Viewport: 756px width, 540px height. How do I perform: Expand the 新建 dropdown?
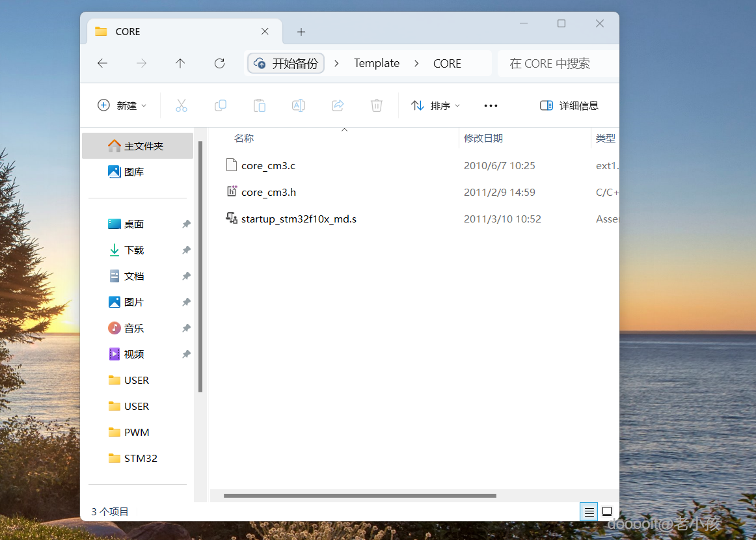pos(122,105)
